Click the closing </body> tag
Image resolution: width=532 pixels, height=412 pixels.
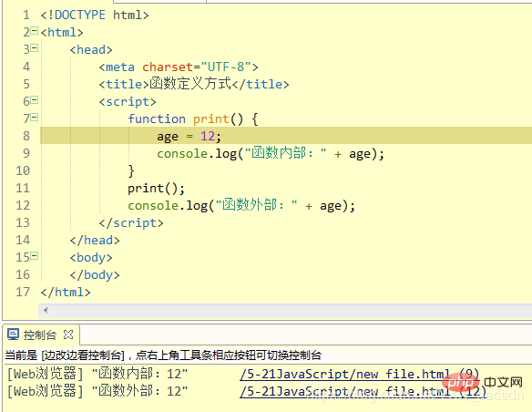pos(95,275)
